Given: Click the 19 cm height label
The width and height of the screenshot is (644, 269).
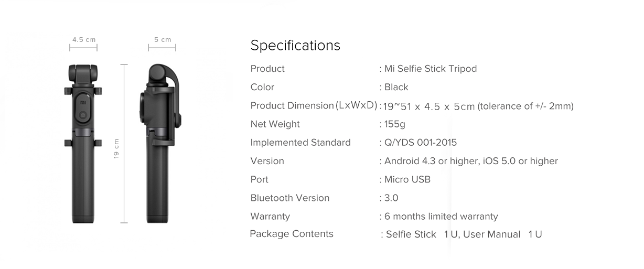Looking at the screenshot, I should [116, 149].
